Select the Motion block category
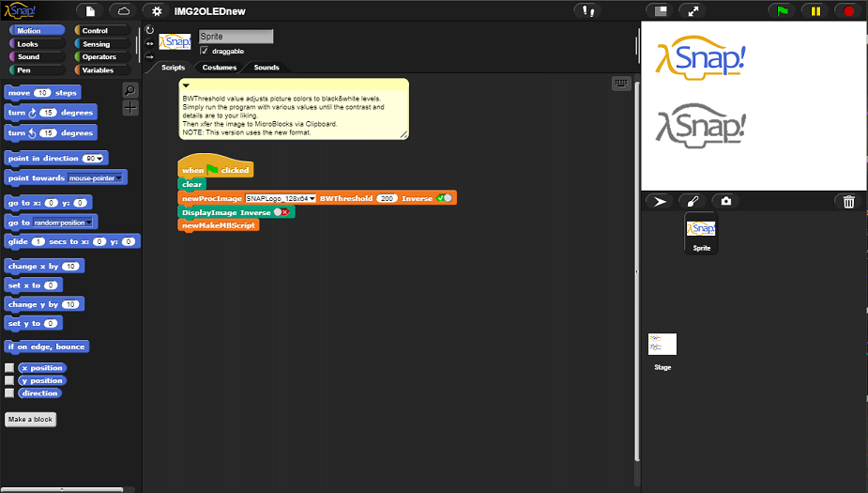Image resolution: width=868 pixels, height=493 pixels. (x=38, y=30)
